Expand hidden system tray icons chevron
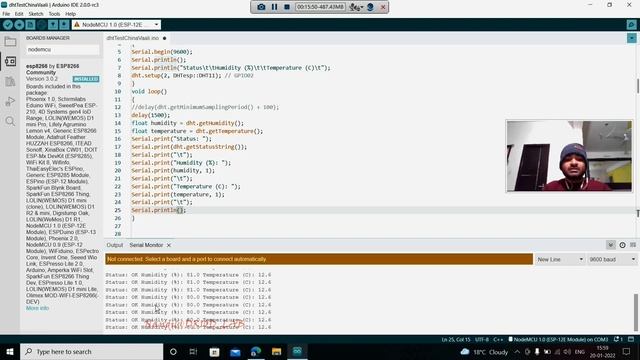This screenshot has height=360, width=640. point(517,351)
